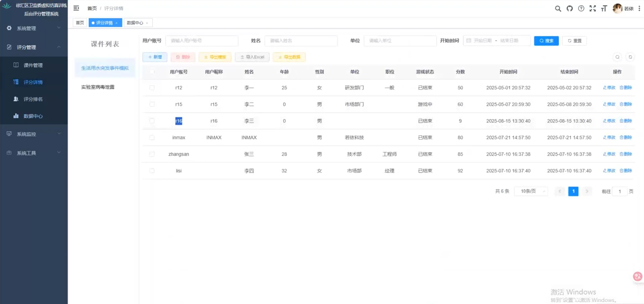
Task: Expand the 系统监控 sidebar menu
Action: click(x=34, y=134)
